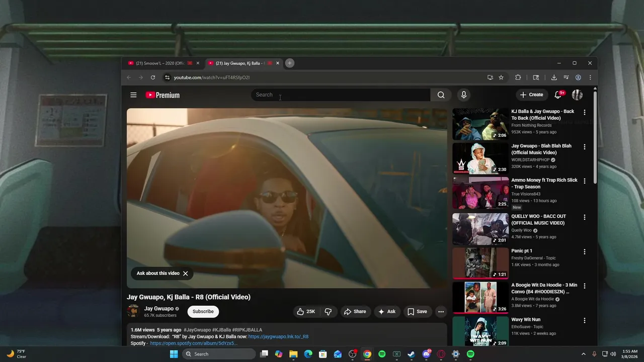The image size is (644, 362).
Task: Open the jaygwuapo.lnk.to/_R8 link
Action: (x=278, y=337)
